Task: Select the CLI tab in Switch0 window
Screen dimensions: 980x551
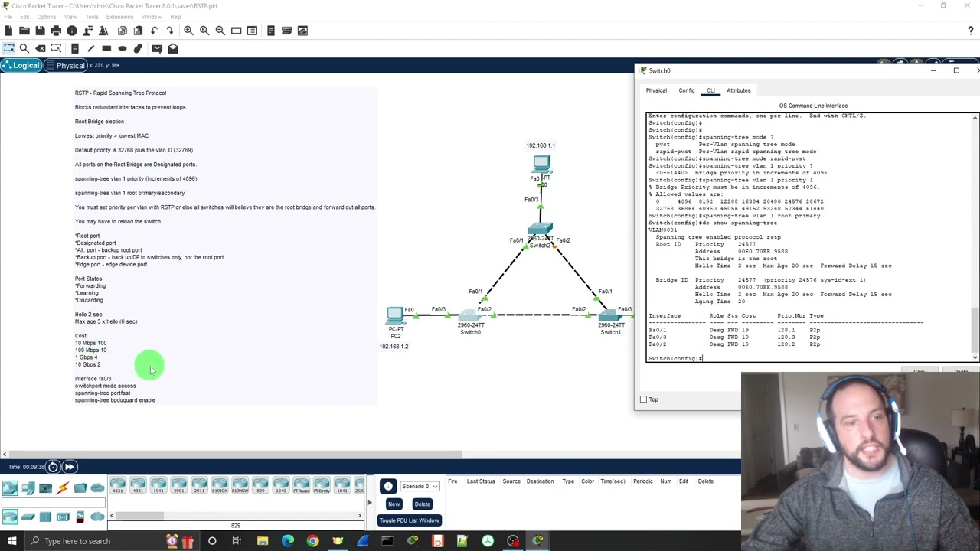Action: (x=710, y=90)
